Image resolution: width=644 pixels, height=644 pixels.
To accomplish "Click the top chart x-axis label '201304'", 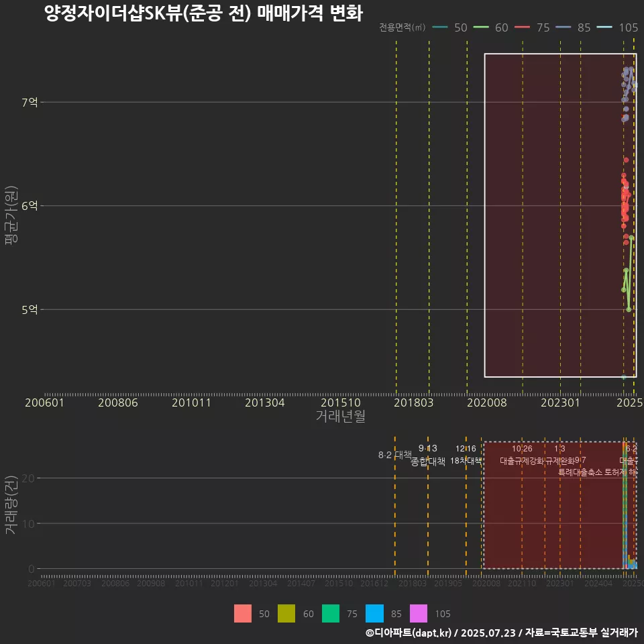I will click(x=265, y=402).
